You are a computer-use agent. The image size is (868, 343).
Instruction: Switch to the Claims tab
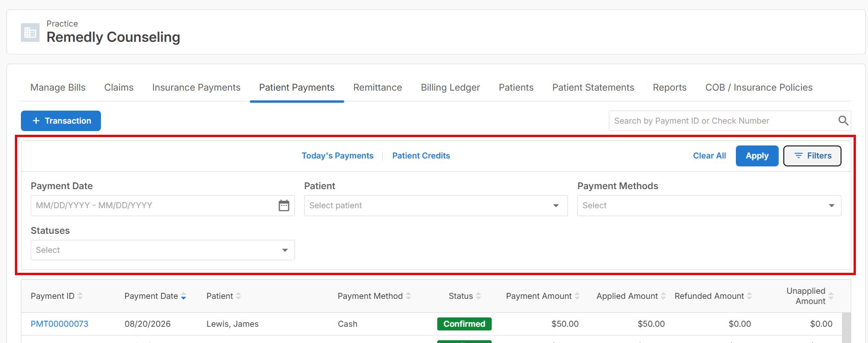119,87
